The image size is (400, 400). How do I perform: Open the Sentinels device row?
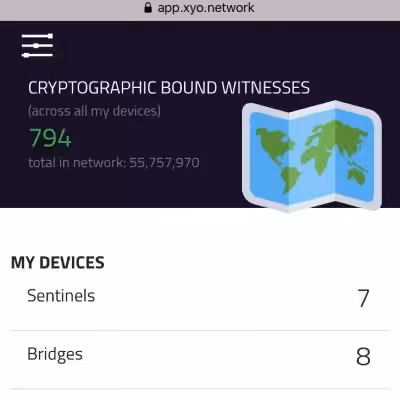(200, 297)
